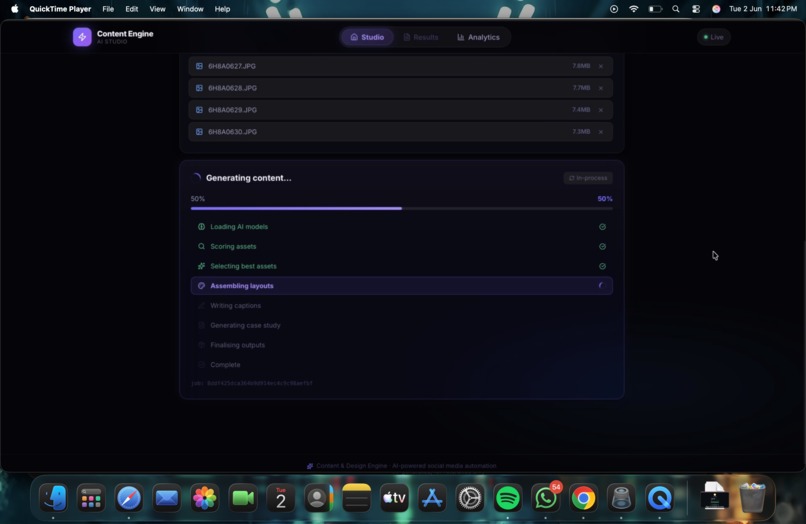Remove file 6H8A0629.JPG
This screenshot has height=524, width=806.
coord(600,110)
